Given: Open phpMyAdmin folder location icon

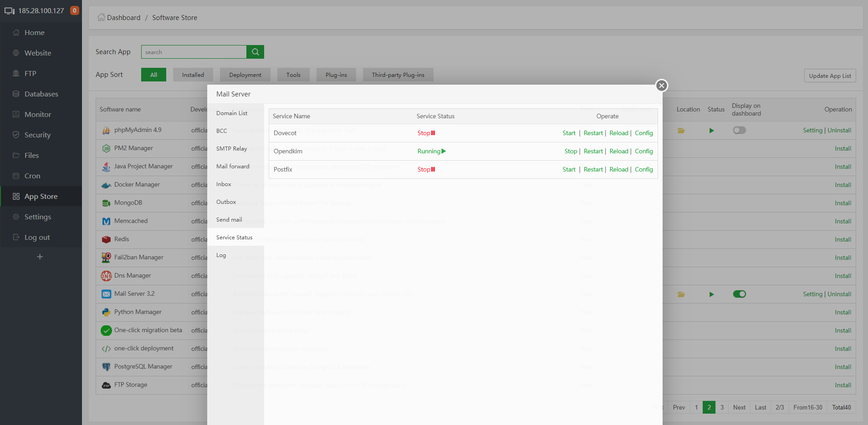Looking at the screenshot, I should pos(681,131).
